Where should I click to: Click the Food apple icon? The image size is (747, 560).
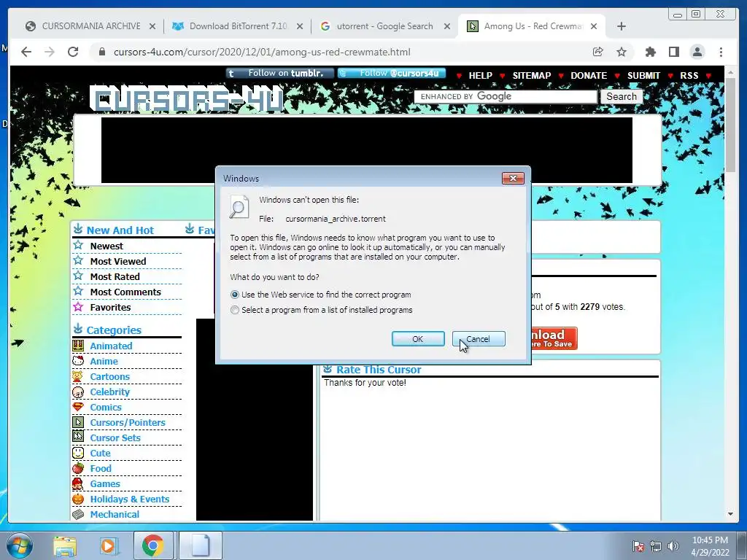click(x=78, y=468)
